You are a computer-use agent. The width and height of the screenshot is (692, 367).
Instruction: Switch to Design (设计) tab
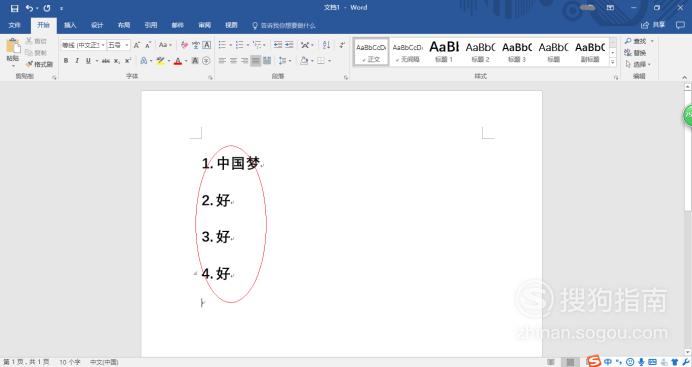97,25
